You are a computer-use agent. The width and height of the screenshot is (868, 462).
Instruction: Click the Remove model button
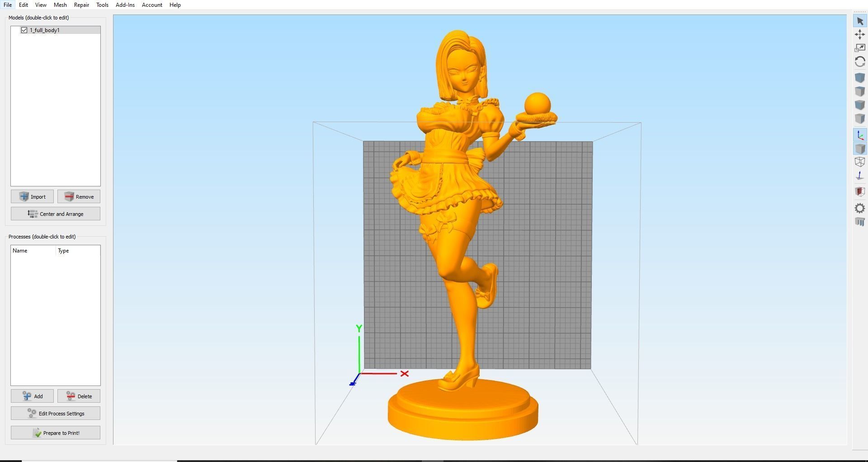coord(79,197)
